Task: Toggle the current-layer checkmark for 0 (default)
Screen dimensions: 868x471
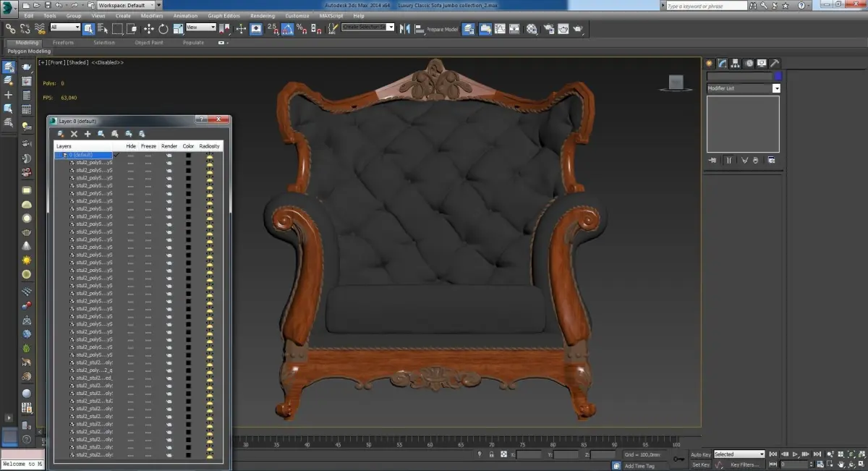Action: point(116,155)
